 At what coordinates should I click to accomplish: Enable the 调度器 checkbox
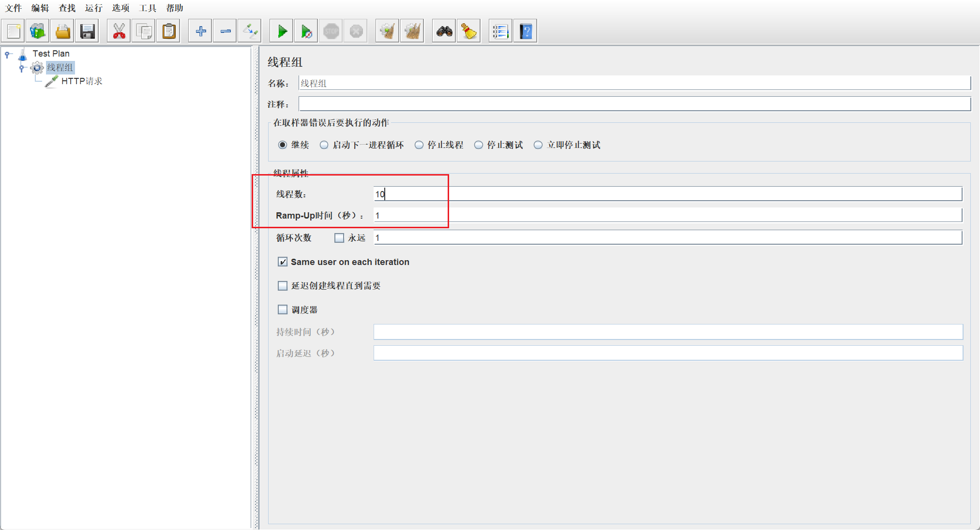283,309
